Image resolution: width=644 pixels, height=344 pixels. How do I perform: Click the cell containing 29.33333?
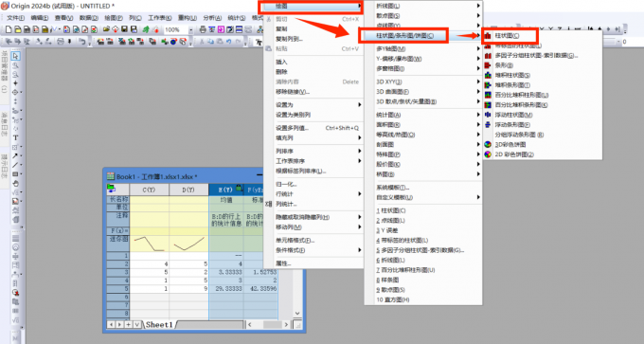tap(226, 289)
